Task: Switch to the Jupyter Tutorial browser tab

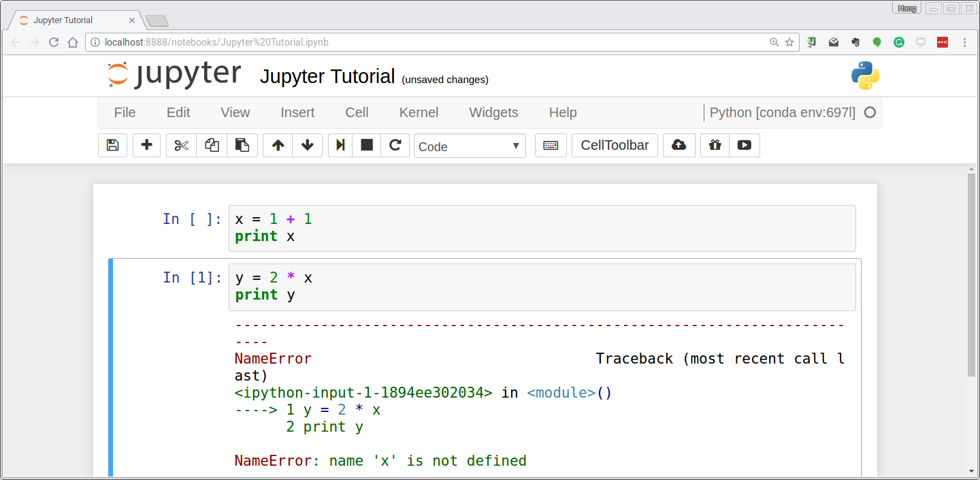Action: (x=68, y=20)
